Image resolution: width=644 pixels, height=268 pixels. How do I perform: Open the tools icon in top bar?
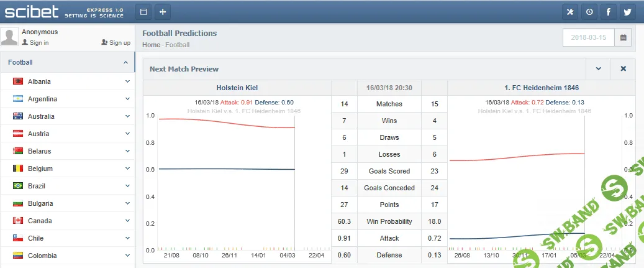click(571, 12)
